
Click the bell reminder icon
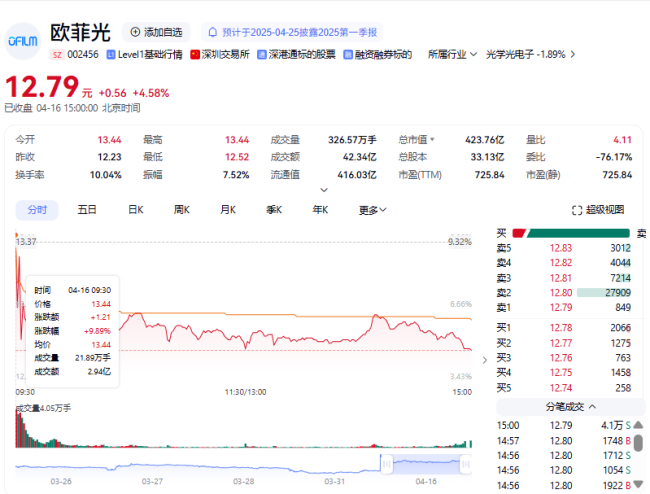213,32
